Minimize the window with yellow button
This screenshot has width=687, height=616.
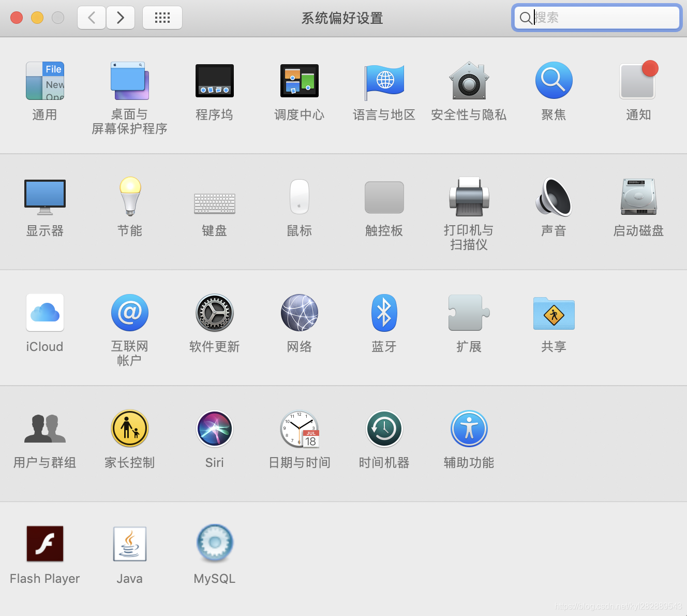pos(37,18)
